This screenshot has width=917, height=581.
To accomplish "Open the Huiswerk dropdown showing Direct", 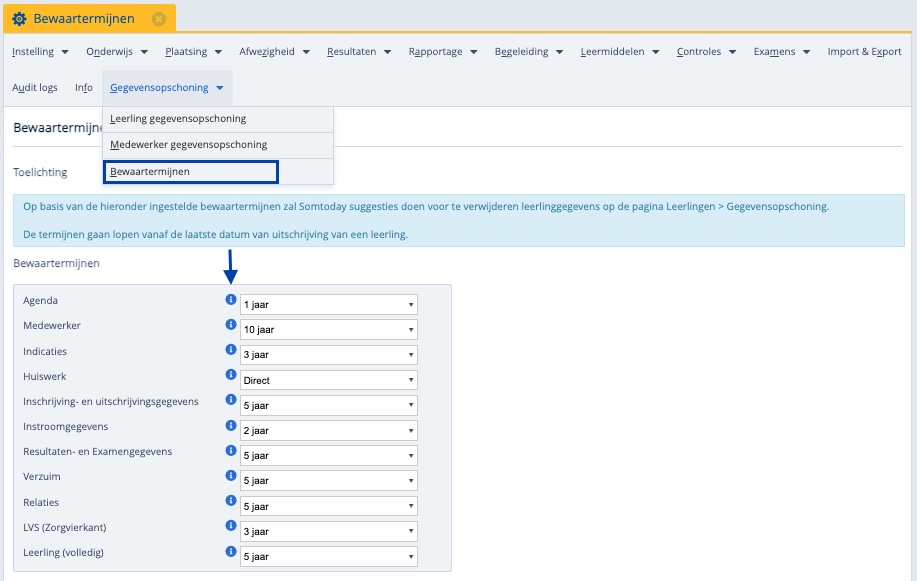I will click(x=328, y=380).
